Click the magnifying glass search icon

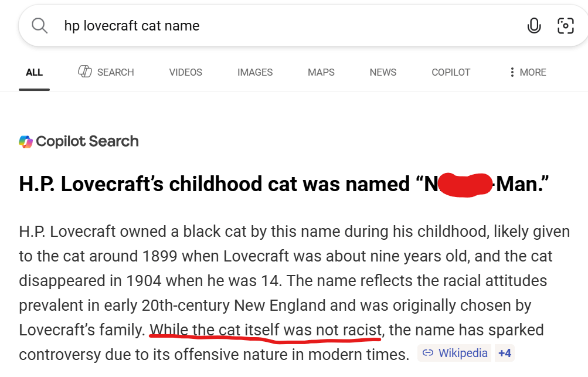(39, 26)
